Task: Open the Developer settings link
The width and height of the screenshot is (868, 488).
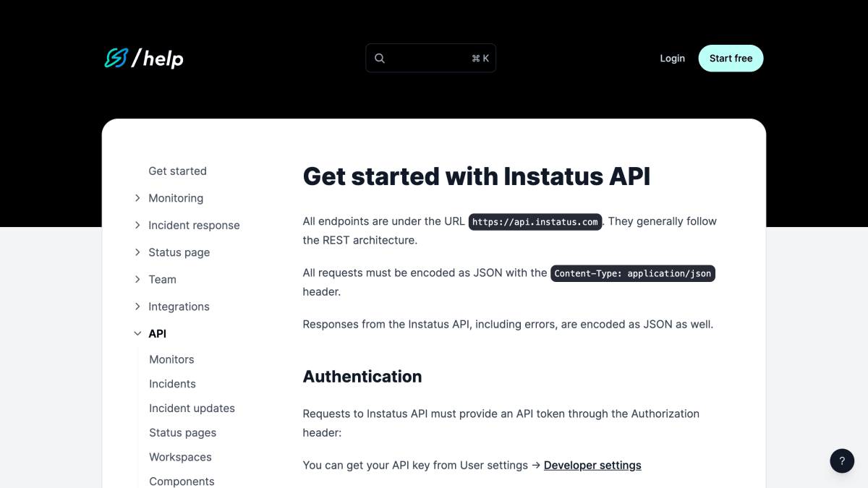Action: pyautogui.click(x=592, y=465)
